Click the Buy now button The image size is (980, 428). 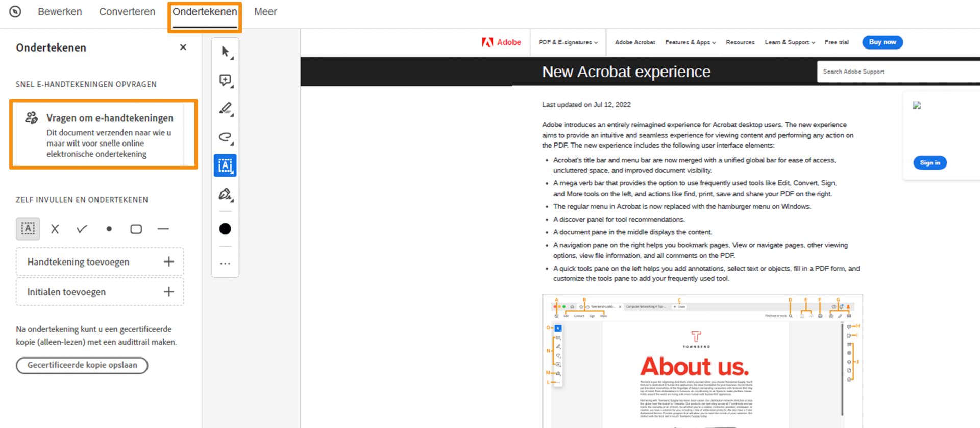[883, 42]
